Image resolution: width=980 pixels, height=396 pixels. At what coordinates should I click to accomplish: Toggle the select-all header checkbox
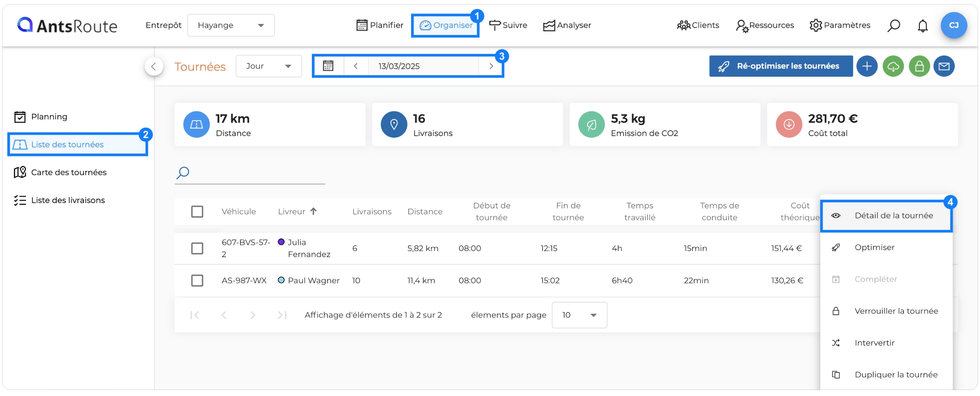pos(197,211)
